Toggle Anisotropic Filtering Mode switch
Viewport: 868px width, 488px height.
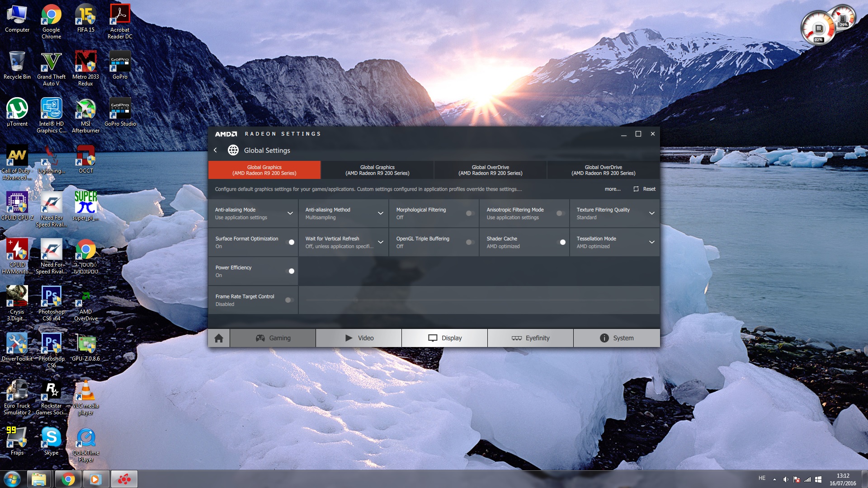click(x=561, y=213)
